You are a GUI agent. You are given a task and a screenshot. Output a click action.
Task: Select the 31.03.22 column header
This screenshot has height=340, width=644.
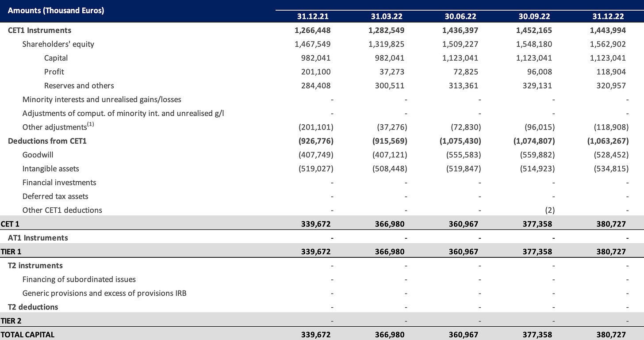(x=387, y=16)
